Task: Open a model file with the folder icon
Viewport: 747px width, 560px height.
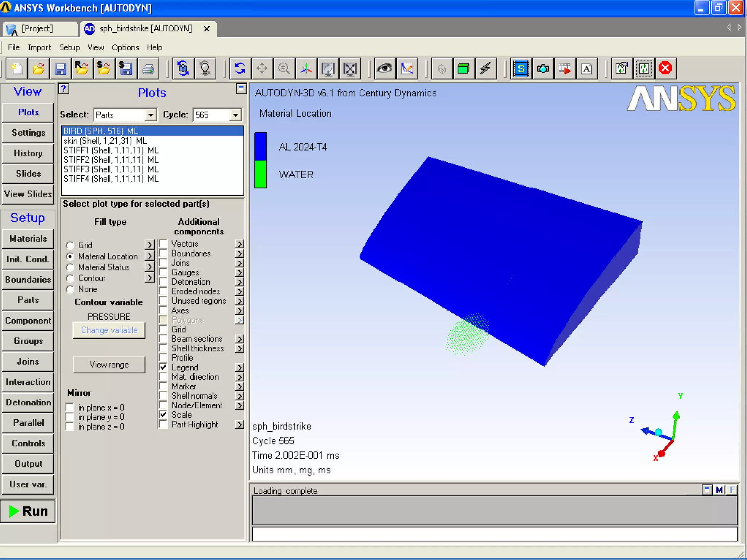Action: (39, 69)
